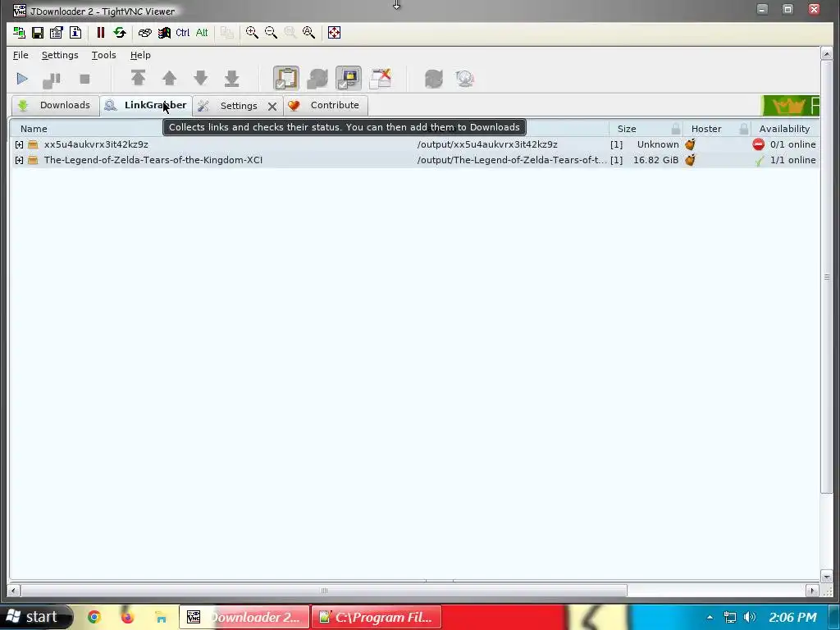The image size is (840, 630).
Task: Start downloads with the blue play icon
Action: [22, 79]
